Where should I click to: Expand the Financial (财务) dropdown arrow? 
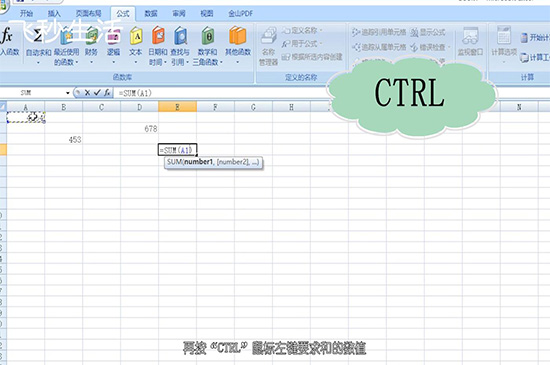pos(91,62)
